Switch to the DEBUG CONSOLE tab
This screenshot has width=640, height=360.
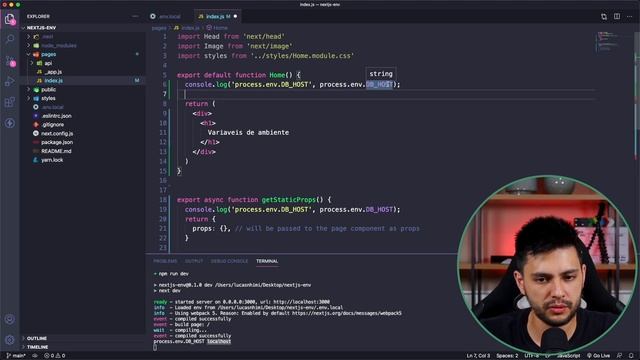(229, 261)
